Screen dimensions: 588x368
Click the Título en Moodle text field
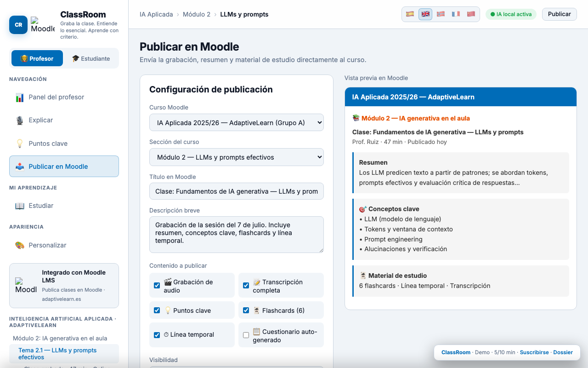(237, 191)
